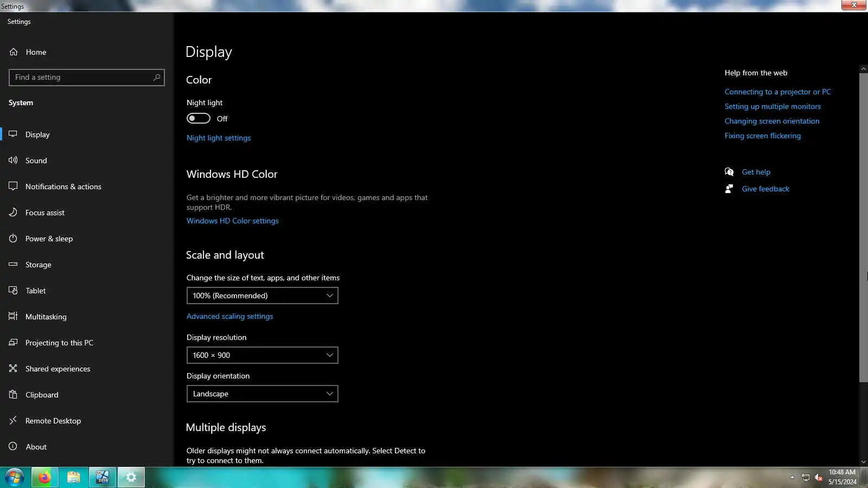Open the Windows Start orb

click(15, 478)
